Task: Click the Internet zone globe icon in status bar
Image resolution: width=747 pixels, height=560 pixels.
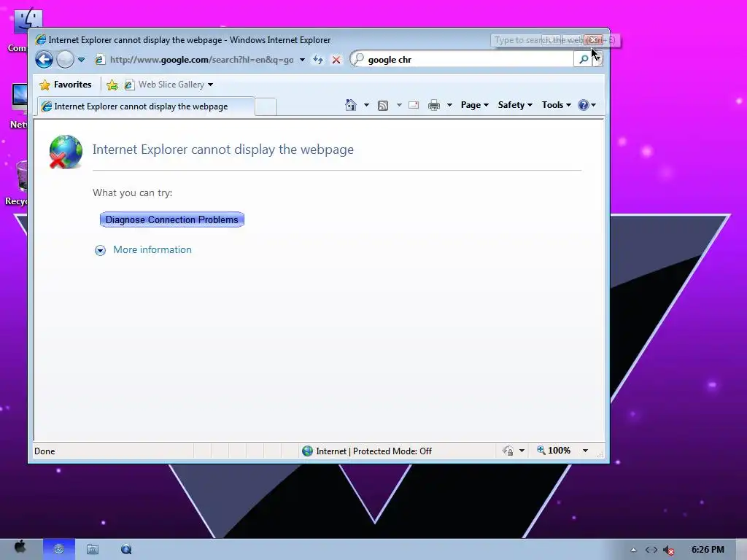Action: point(307,451)
